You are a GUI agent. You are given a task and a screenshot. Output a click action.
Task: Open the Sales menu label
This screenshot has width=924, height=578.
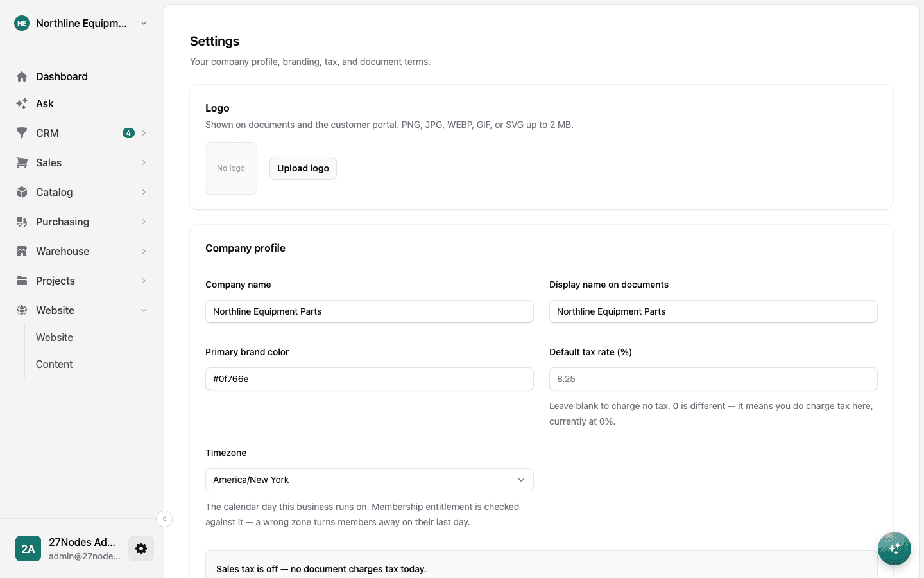coord(49,162)
